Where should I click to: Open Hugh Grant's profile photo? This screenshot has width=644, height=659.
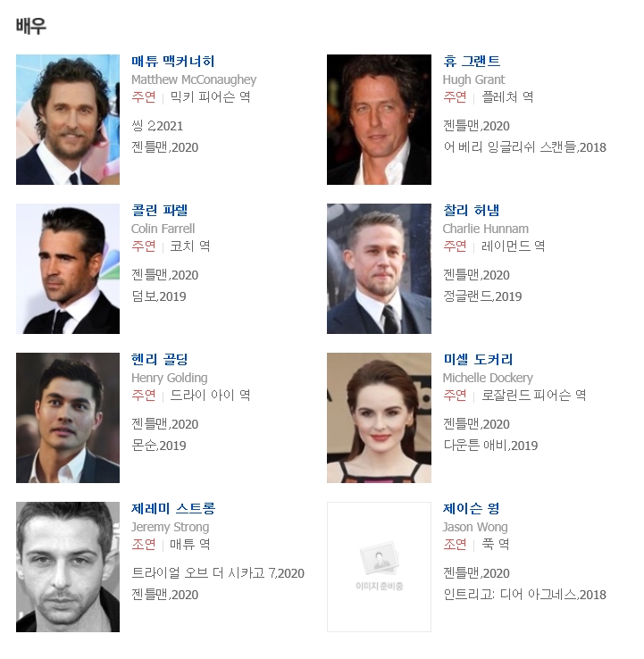point(379,120)
